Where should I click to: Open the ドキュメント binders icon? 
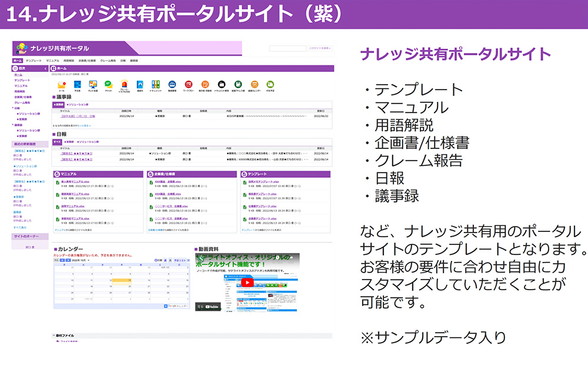[x=156, y=85]
